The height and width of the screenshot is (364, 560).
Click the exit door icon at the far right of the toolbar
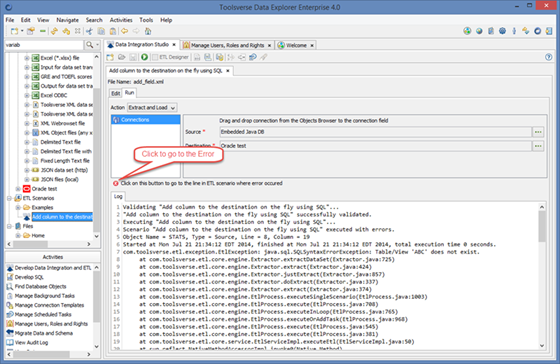click(549, 31)
